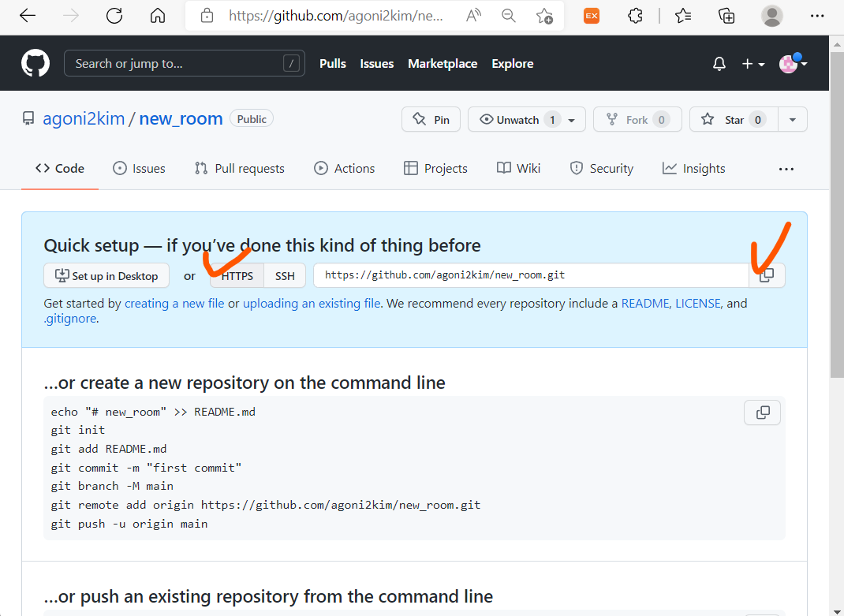Copy the command-line setup code block
This screenshot has height=616, width=844.
(x=762, y=413)
